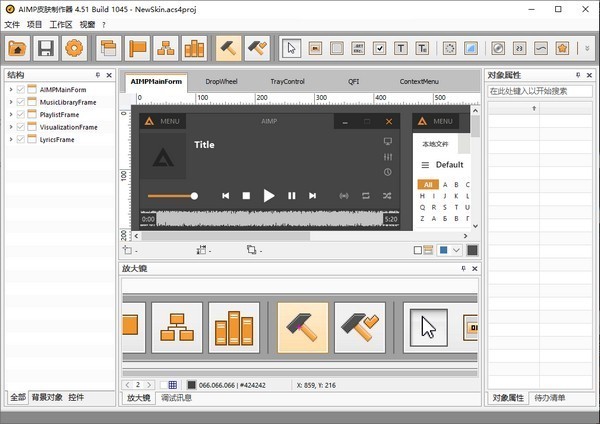Toggle the white square view below canvas
The height and width of the screenshot is (424, 600).
[x=418, y=250]
